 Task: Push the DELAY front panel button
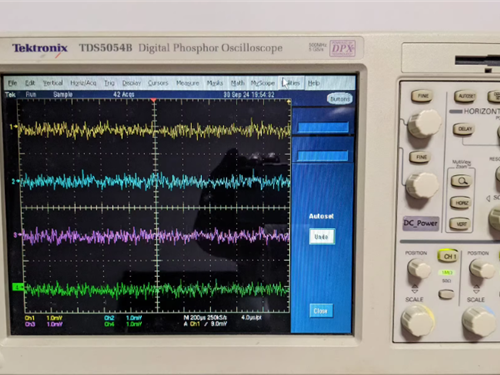464,129
